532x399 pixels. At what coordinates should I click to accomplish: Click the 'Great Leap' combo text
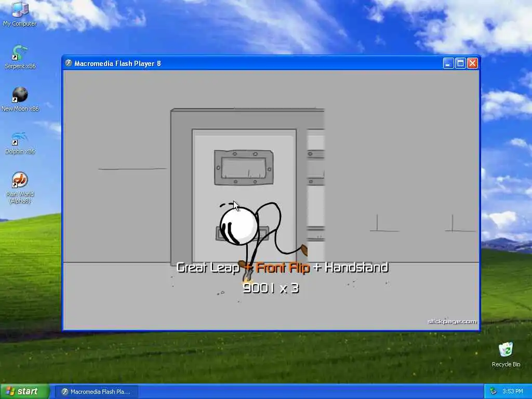(x=208, y=268)
